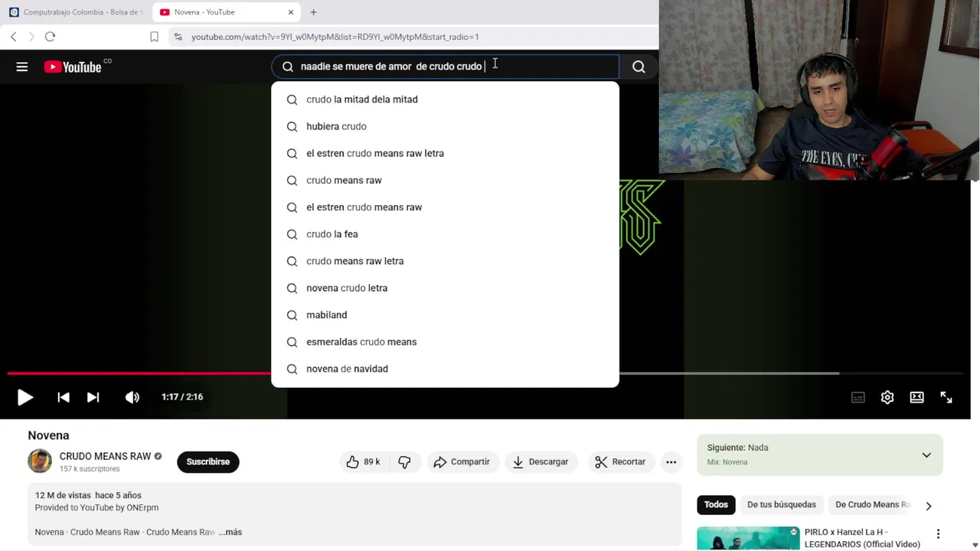Open CRUDO MEANS RAW channel avatar
Image resolution: width=980 pixels, height=551 pixels.
click(40, 461)
